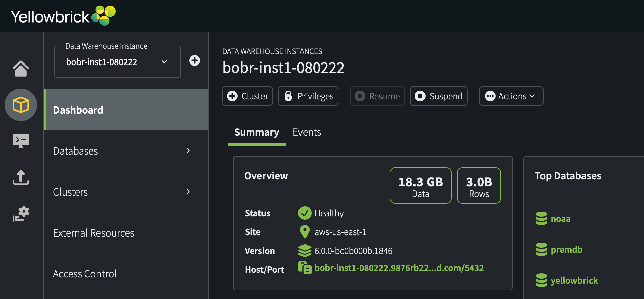The height and width of the screenshot is (299, 644).
Task: Add new instance with plus icon
Action: 194,61
